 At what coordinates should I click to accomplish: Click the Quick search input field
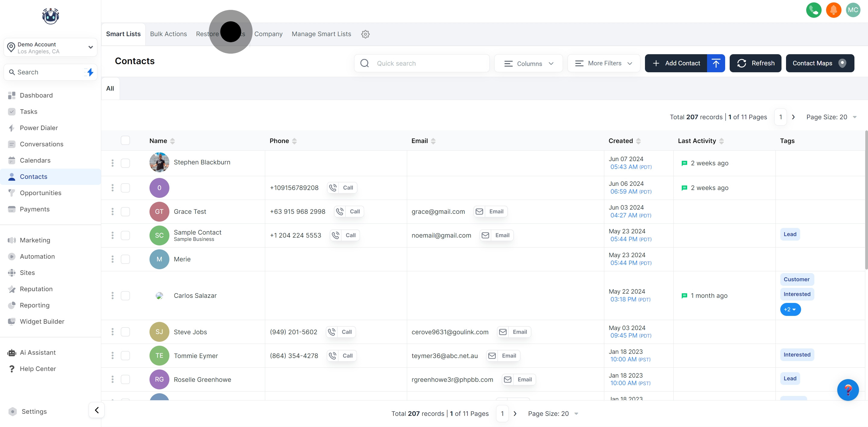pyautogui.click(x=428, y=63)
